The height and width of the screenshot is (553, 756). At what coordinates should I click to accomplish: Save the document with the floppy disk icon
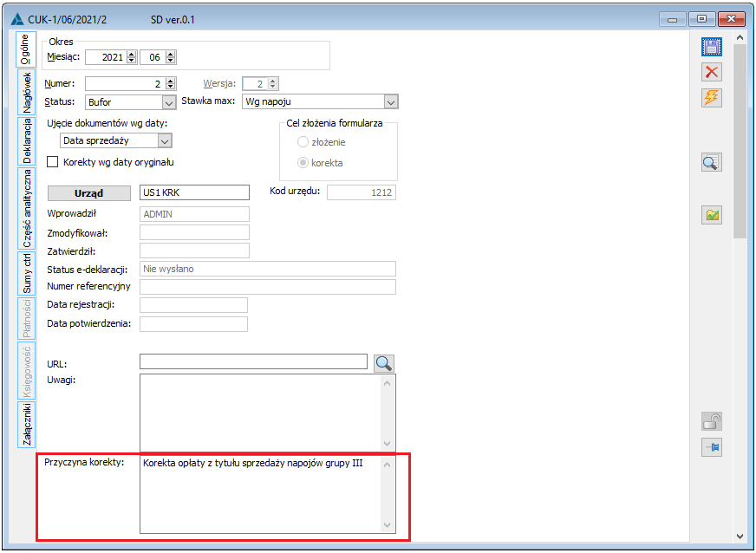pos(711,47)
